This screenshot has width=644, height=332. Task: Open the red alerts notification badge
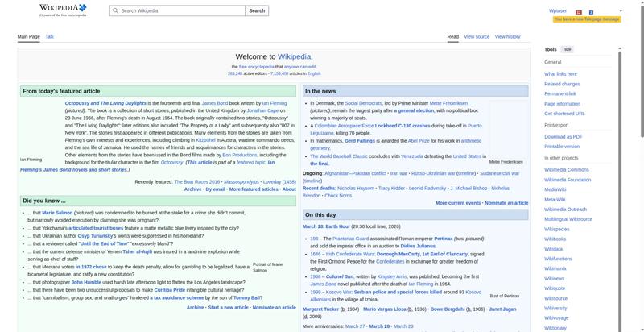pos(580,11)
